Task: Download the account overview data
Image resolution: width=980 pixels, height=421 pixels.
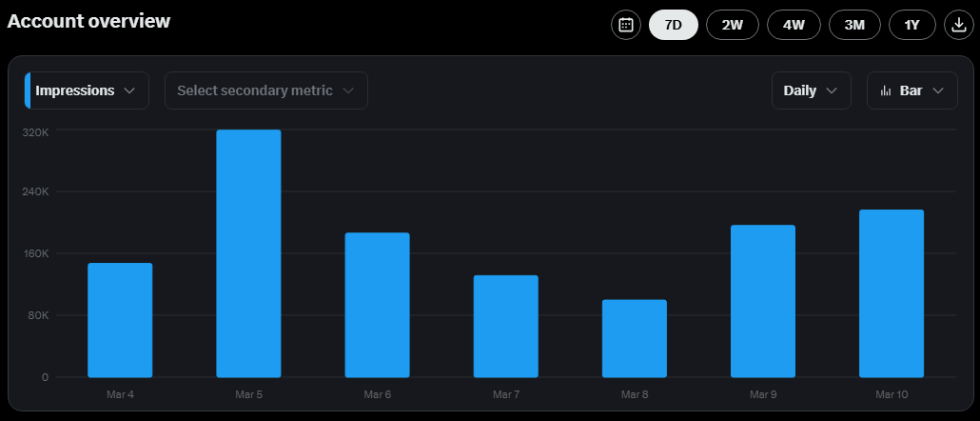Action: coord(958,25)
